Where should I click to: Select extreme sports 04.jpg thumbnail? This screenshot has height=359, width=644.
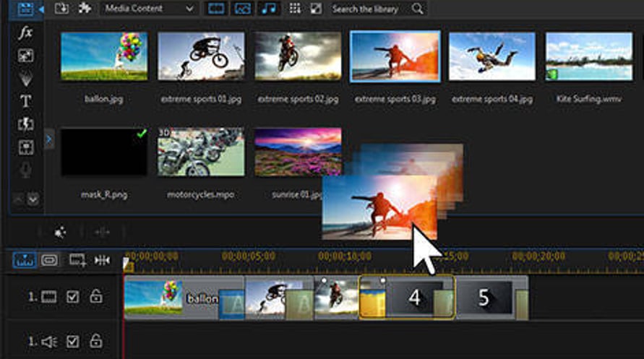(492, 56)
